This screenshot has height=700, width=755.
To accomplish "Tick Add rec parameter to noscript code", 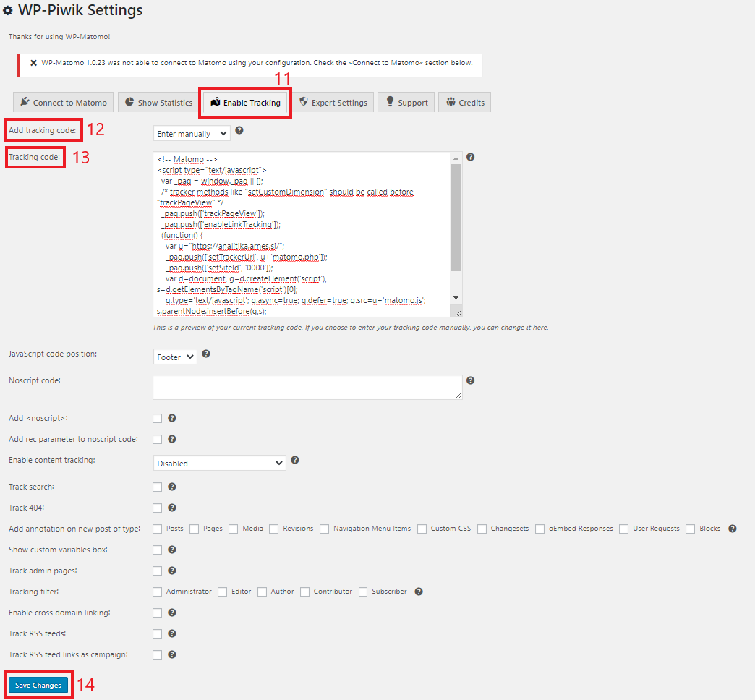I will (x=158, y=439).
